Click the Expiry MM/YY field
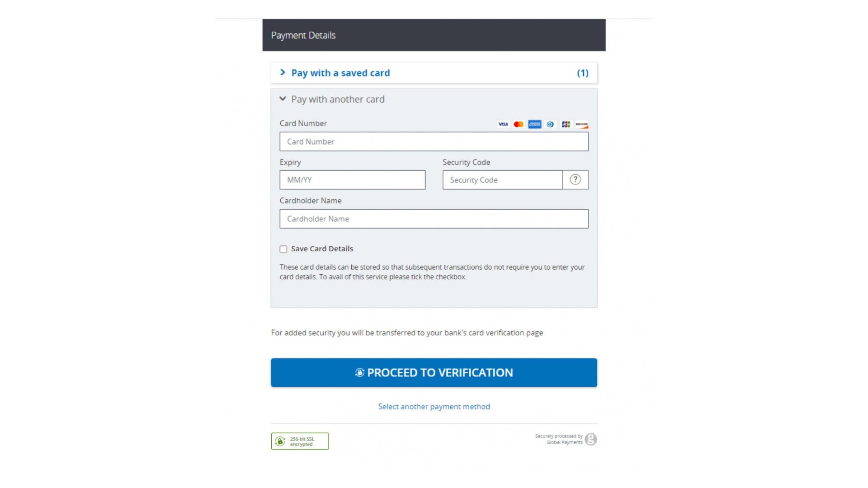This screenshot has height=488, width=868. (x=352, y=180)
